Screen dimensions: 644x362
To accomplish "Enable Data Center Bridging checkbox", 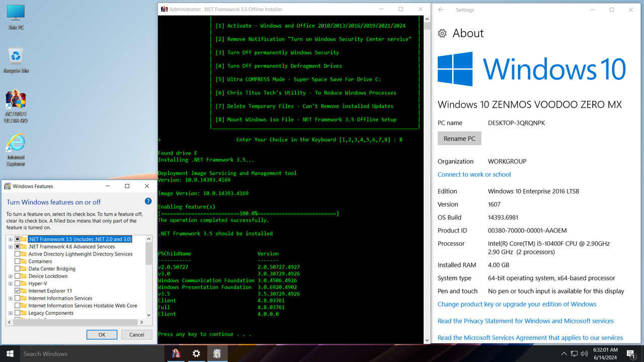I will 18,268.
